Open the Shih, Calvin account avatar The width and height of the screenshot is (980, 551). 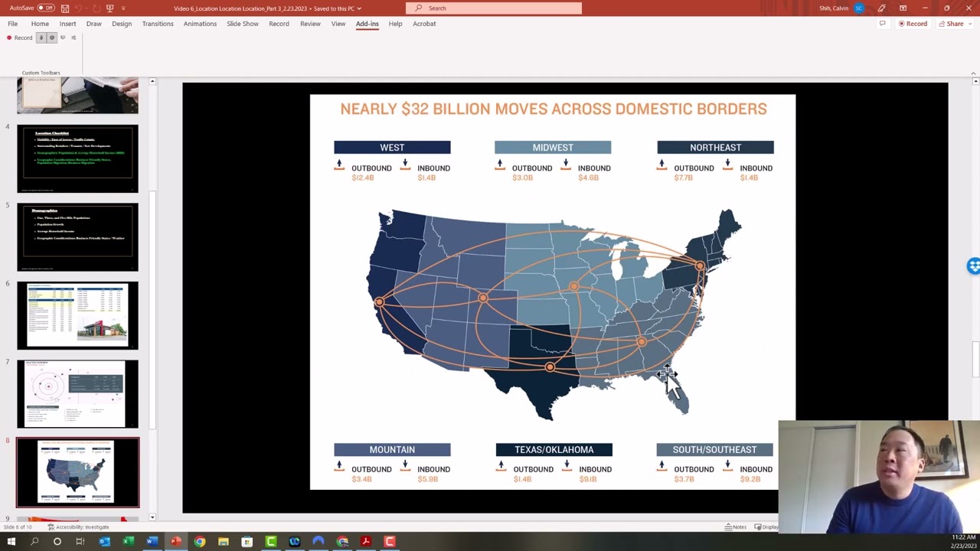(x=859, y=8)
